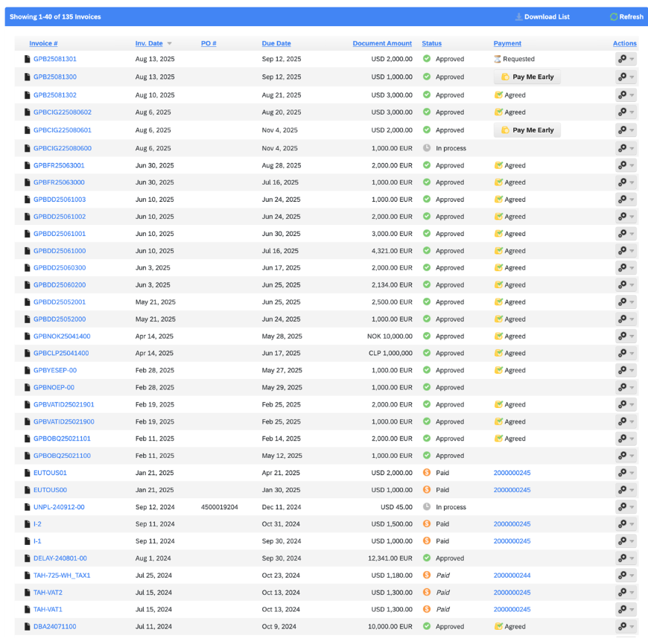
Task: Click the Actions column header
Action: [624, 43]
